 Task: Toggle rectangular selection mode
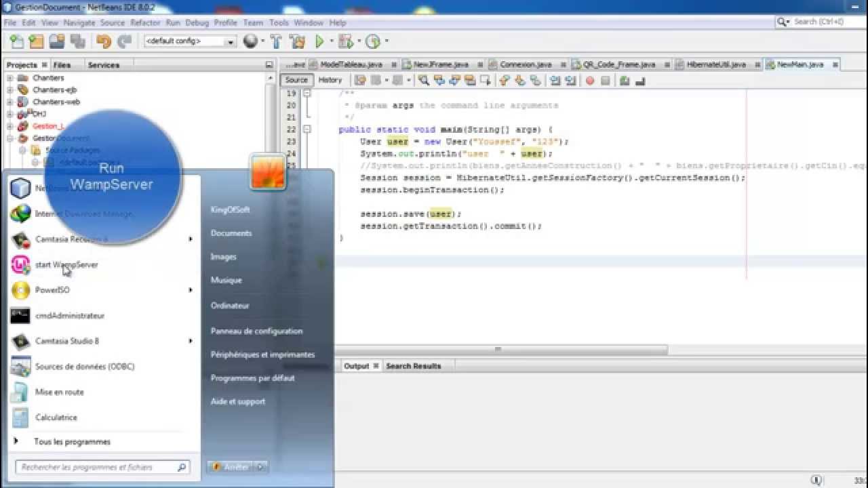coord(486,81)
